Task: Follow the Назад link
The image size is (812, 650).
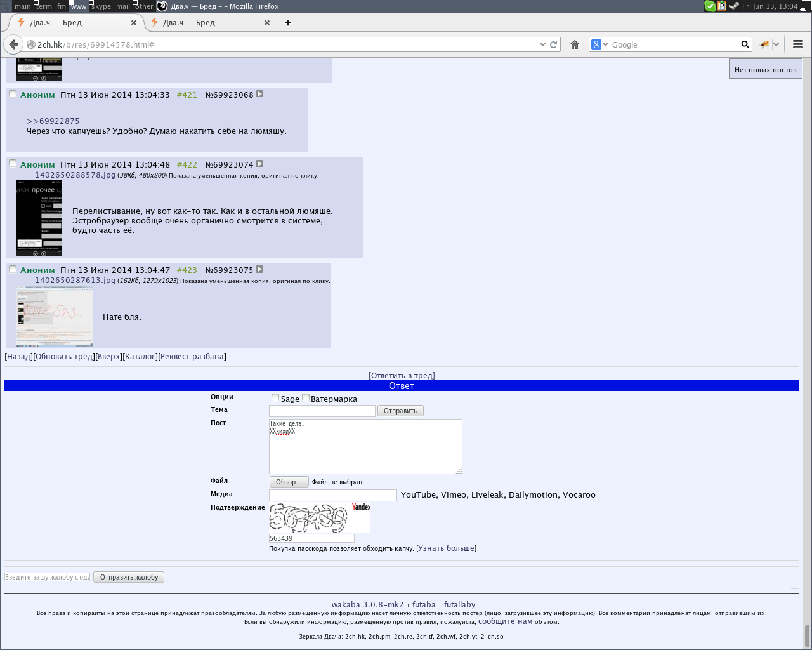Action: [18, 357]
